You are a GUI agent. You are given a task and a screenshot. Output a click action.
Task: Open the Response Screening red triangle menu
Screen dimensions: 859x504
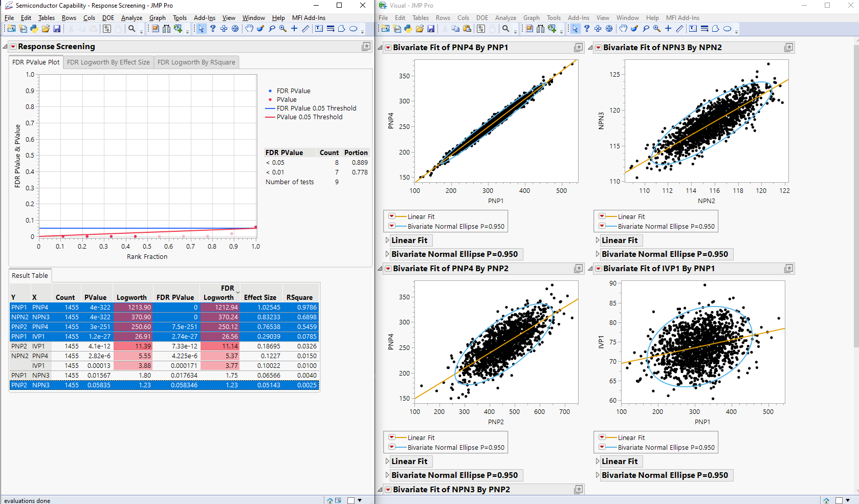(x=12, y=47)
